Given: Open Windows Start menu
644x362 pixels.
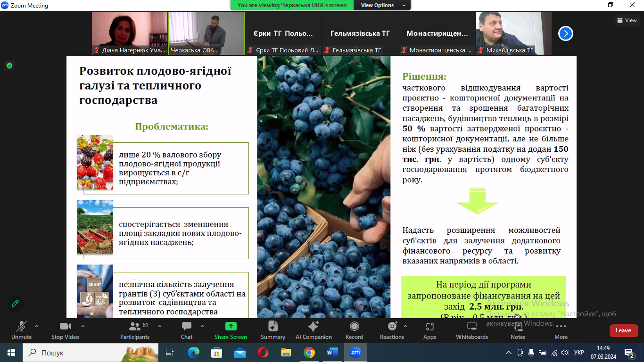Looking at the screenshot, I should (11, 353).
